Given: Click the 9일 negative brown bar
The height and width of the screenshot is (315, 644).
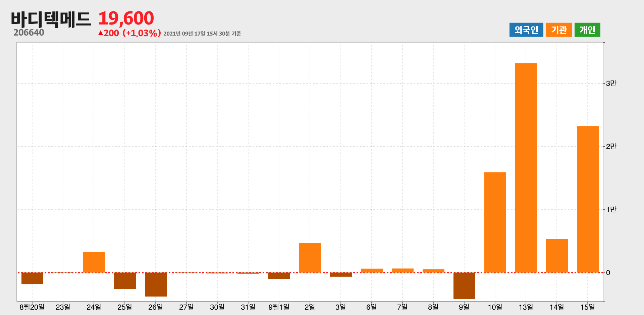Looking at the screenshot, I should tap(464, 286).
